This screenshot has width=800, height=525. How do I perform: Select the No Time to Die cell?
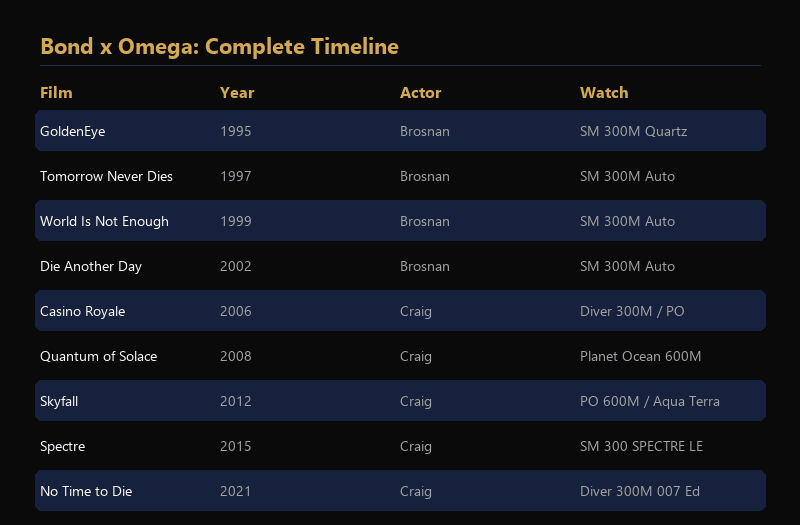86,491
